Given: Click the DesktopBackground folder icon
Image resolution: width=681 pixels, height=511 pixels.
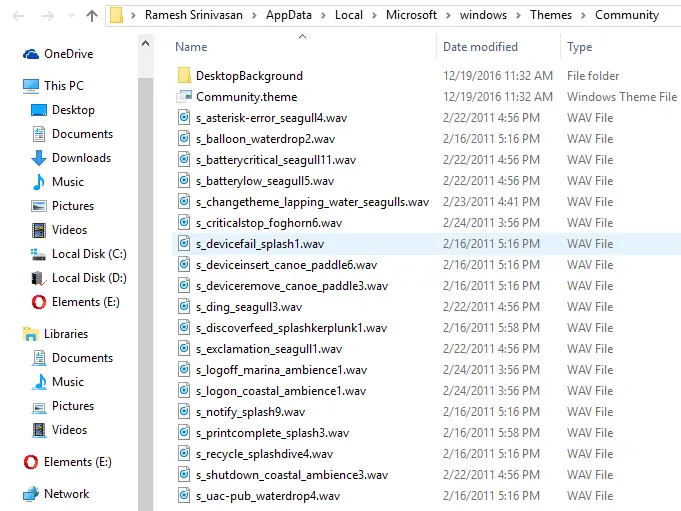Looking at the screenshot, I should (x=184, y=75).
